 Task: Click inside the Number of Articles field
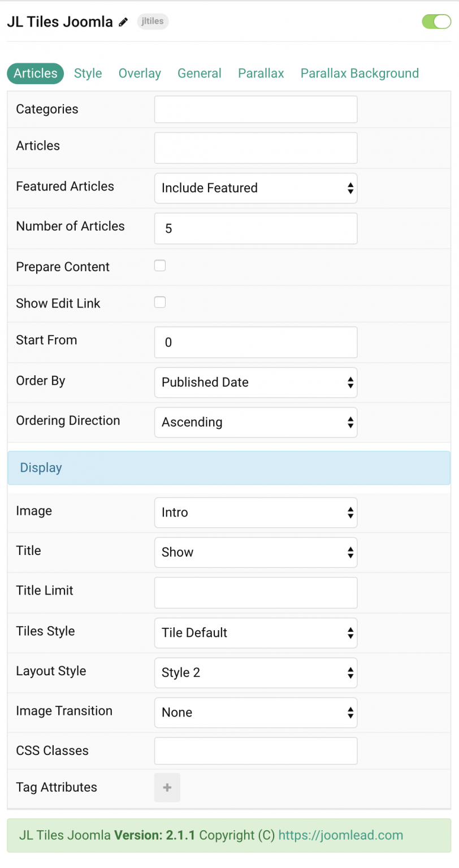(x=256, y=228)
